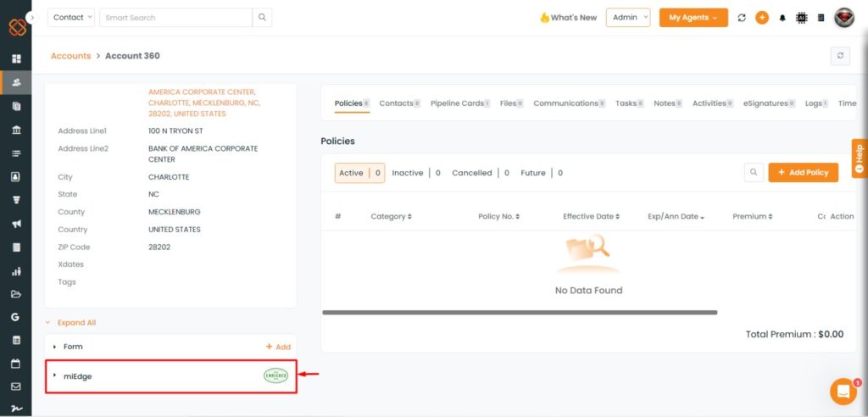
Task: Open the notifications bell
Action: 782,18
